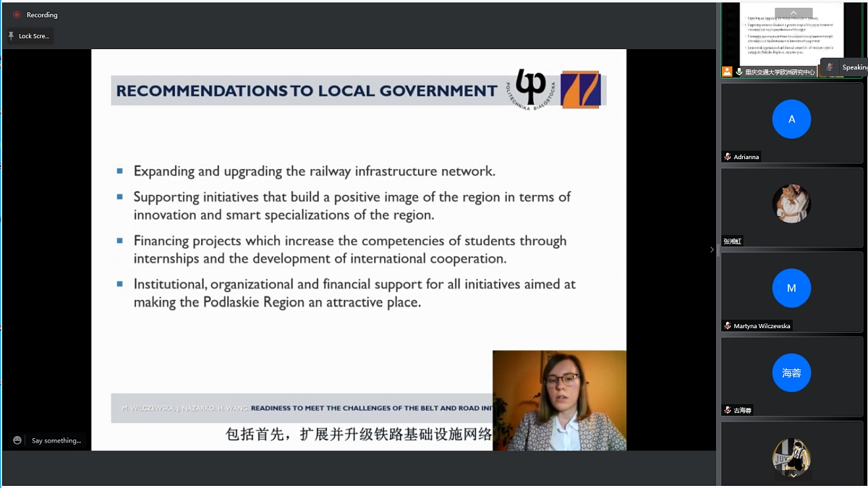Screen dimensions: 868x488
Task: Click the 古海蓉 name label
Action: [x=743, y=411]
